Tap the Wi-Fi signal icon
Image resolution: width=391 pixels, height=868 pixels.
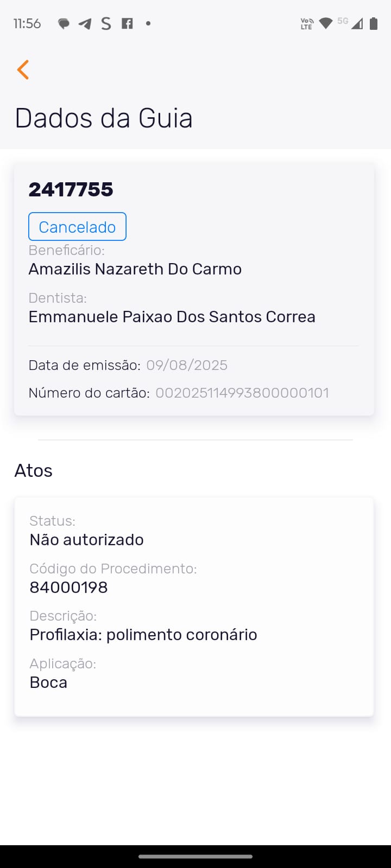[x=325, y=24]
